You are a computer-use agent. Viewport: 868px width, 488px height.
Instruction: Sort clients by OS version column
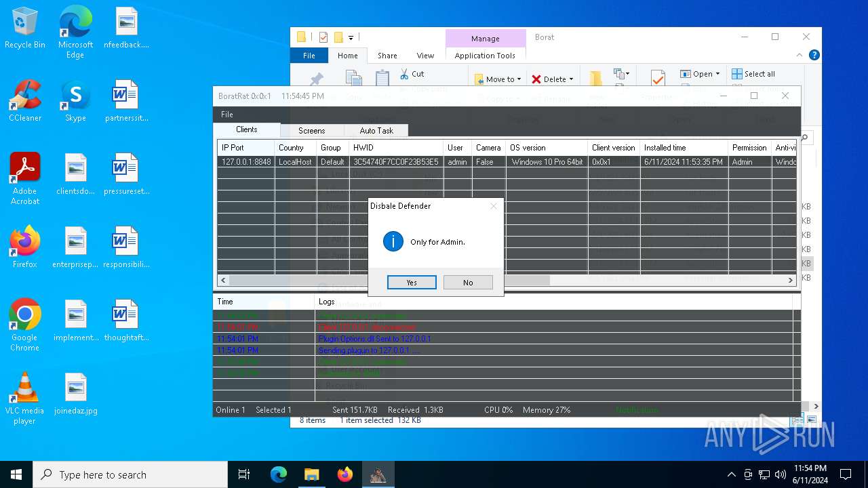pos(547,148)
